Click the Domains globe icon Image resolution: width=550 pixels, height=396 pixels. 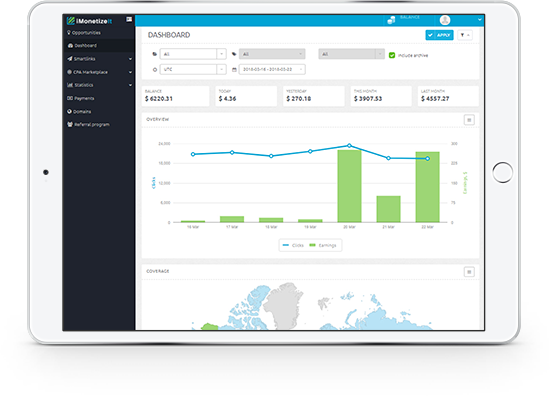pos(69,111)
